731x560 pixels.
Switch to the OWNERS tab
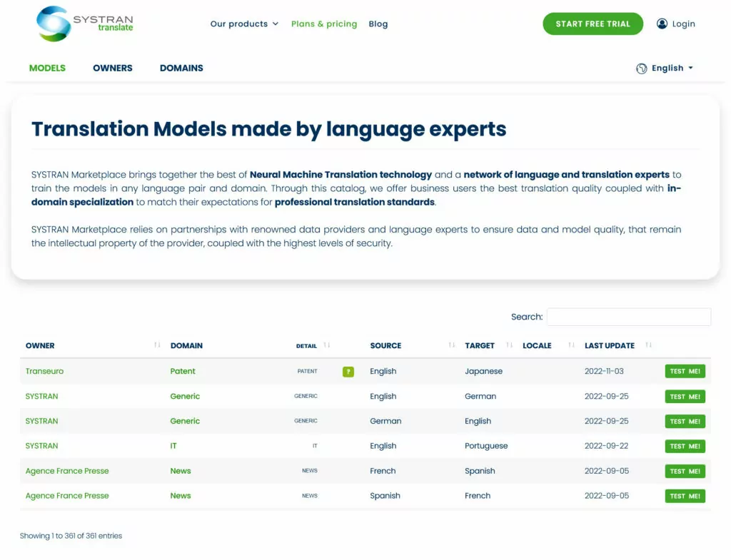(x=112, y=68)
